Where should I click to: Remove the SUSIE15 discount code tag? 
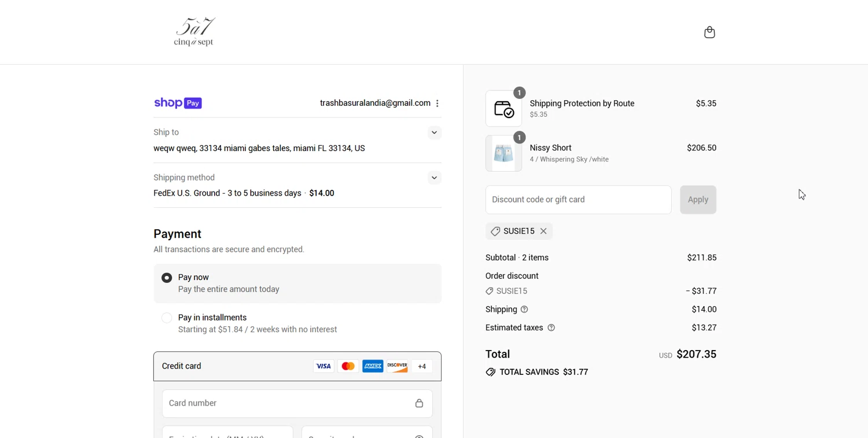pyautogui.click(x=543, y=231)
